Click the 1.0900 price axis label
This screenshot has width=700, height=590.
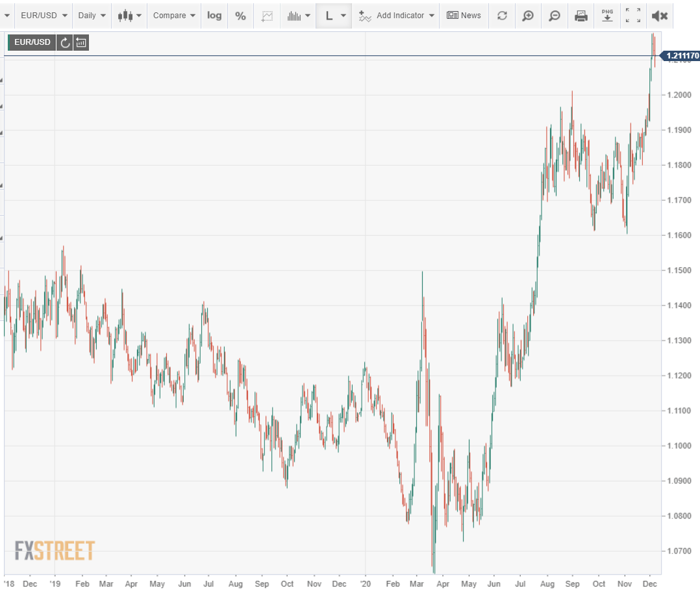click(x=679, y=481)
